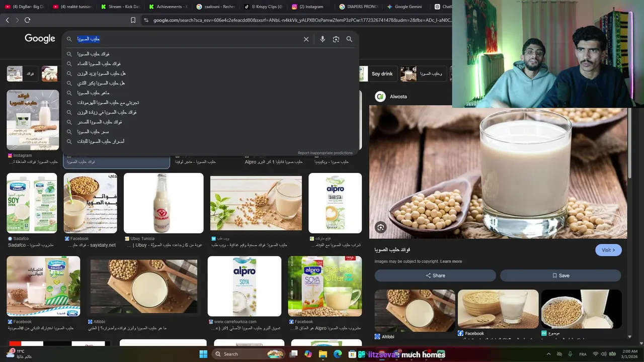Launch Copilot from the taskbar
Viewport: 644px width, 362px height.
click(x=308, y=354)
